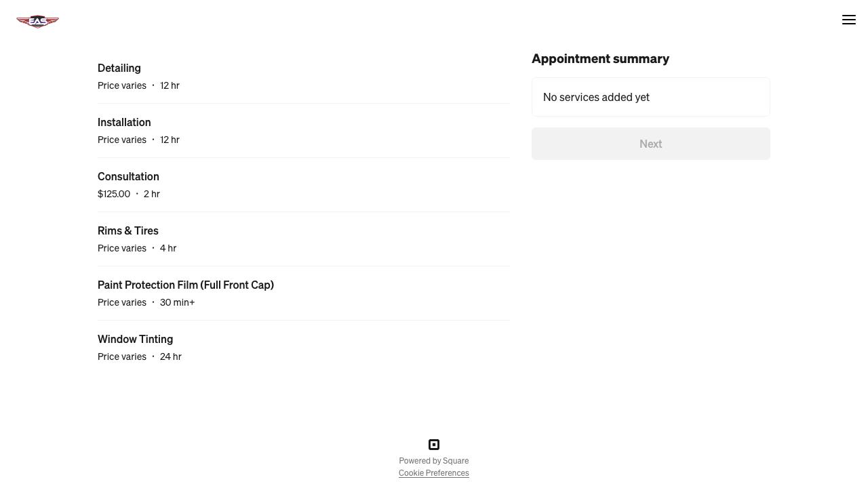Screen dimensions: 868x488
Task: Click the 30 min+ duration label
Action: (x=177, y=302)
